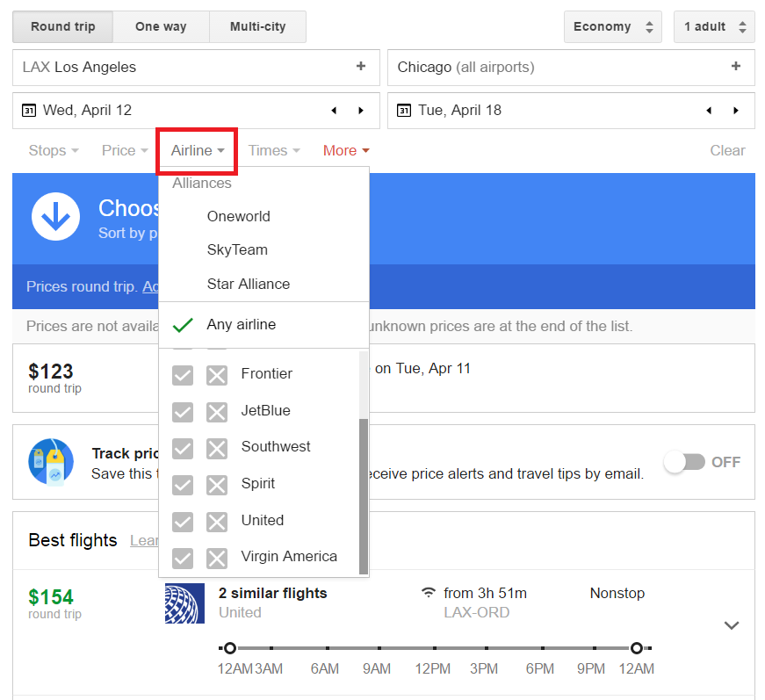Select the Multi-city tab
Image resolution: width=765 pixels, height=700 pixels.
pos(257,27)
